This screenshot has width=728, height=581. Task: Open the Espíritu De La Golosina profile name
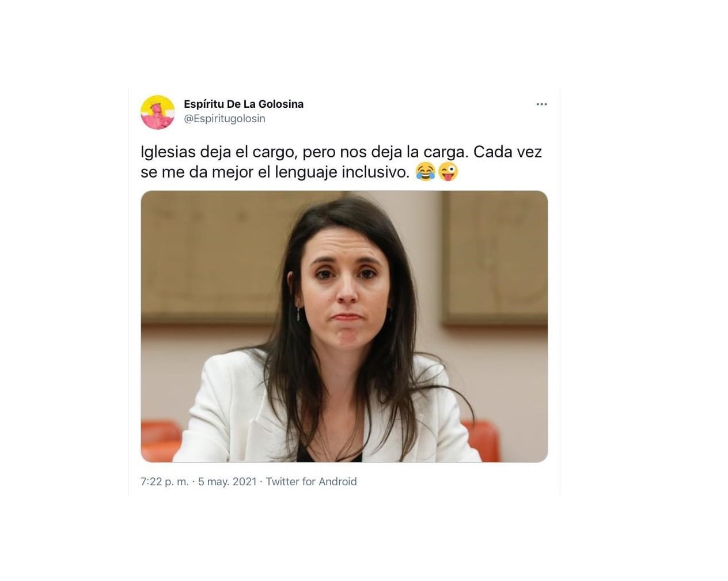click(x=244, y=104)
